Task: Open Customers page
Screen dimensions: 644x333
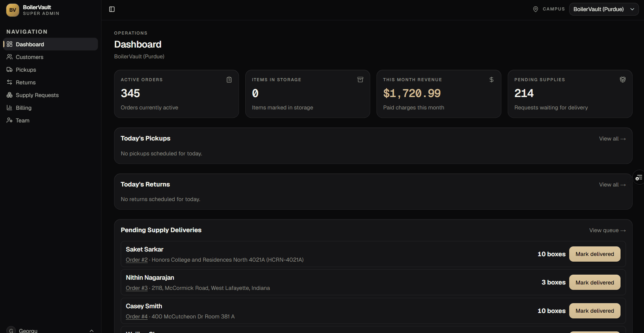Action: coord(51,57)
